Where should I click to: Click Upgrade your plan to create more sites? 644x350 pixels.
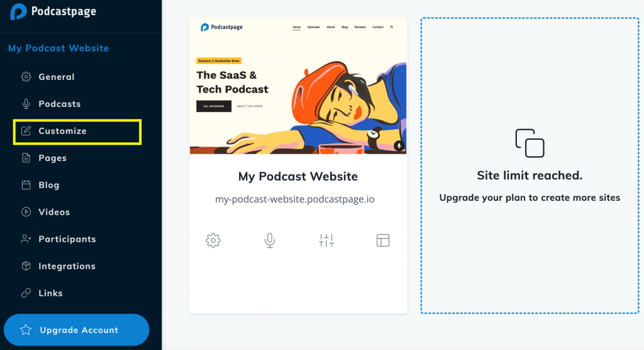[x=530, y=198]
